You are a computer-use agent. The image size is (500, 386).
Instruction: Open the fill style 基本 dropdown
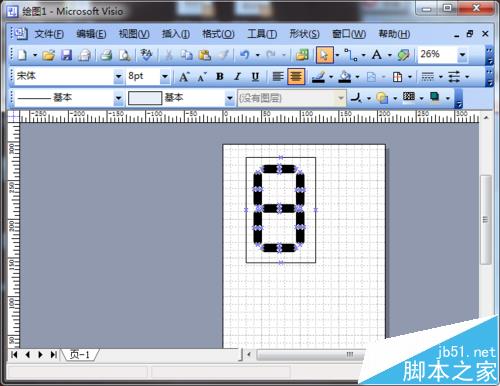(230, 98)
